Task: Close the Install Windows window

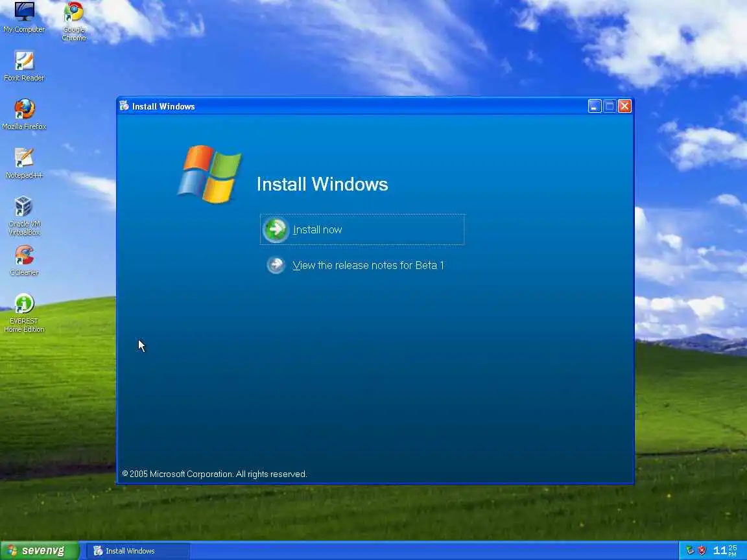Action: pyautogui.click(x=624, y=106)
